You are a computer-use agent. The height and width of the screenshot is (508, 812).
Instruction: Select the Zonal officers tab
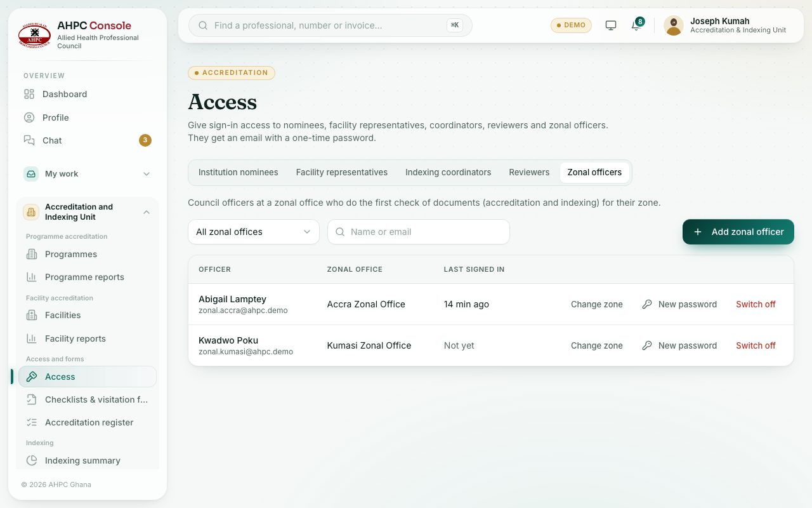click(594, 172)
